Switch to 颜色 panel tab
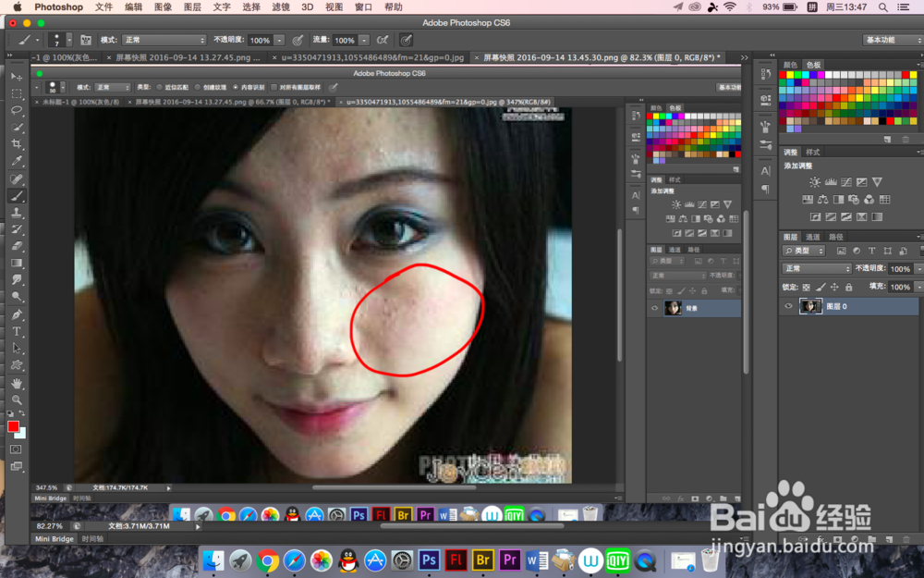Image resolution: width=924 pixels, height=578 pixels. pos(790,65)
